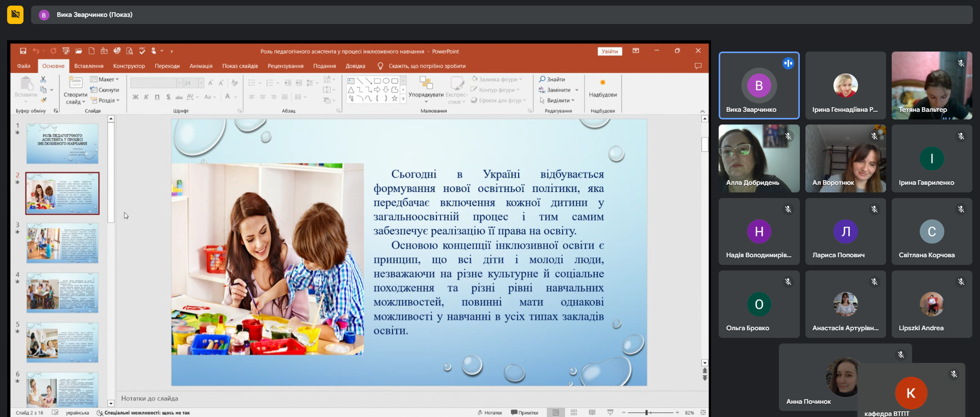Toggle Underline (П) formatting
Viewport: 980px width, 417px height.
(x=157, y=97)
